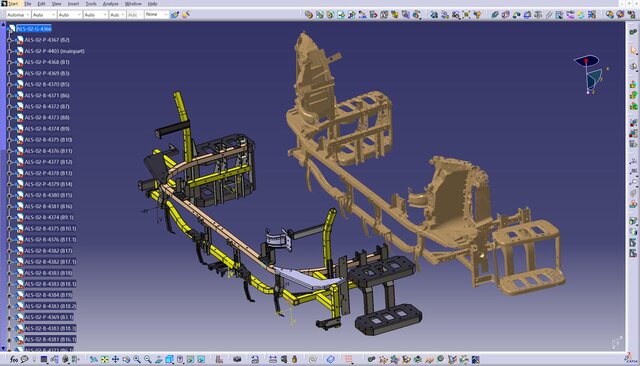Expand the 4380 (B15) tree node
This screenshot has width=640, height=366.
coord(10,195)
